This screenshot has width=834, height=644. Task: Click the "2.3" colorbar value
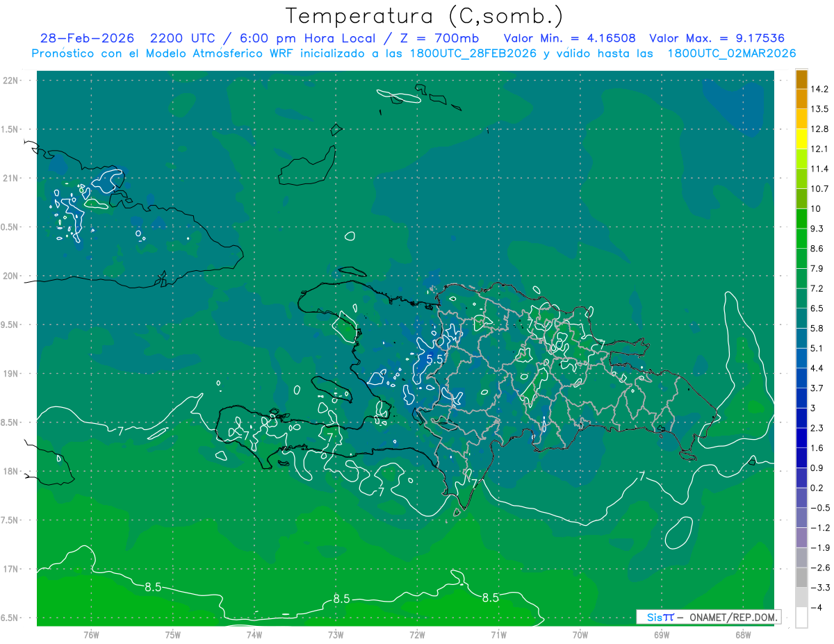tap(818, 428)
